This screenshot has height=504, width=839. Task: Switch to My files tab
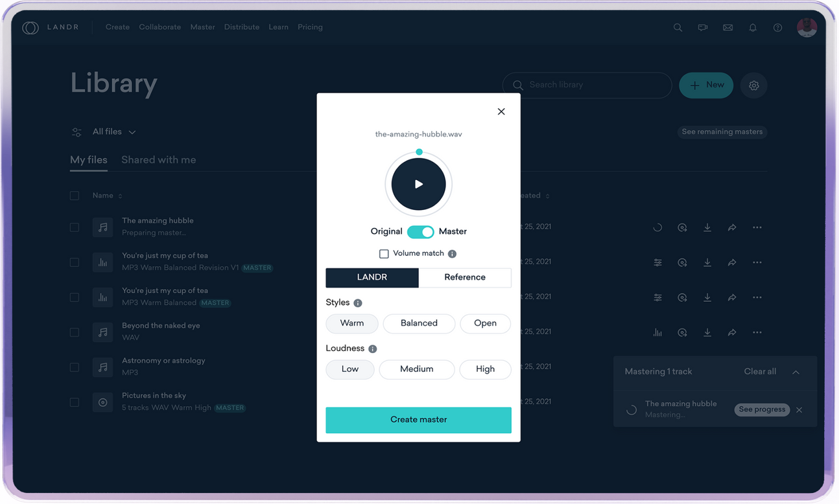(89, 160)
